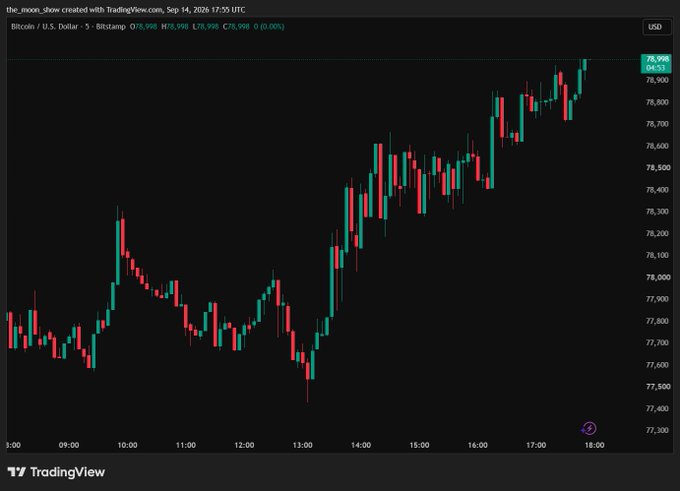Click the 78,900 price axis label
Viewport: 680px width, 491px height.
point(657,80)
